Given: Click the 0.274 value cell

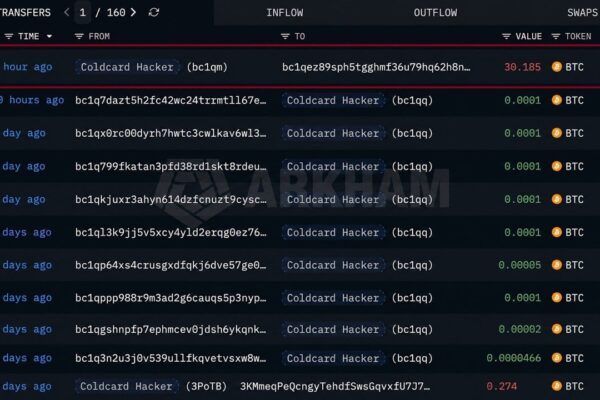Looking at the screenshot, I should pos(501,386).
